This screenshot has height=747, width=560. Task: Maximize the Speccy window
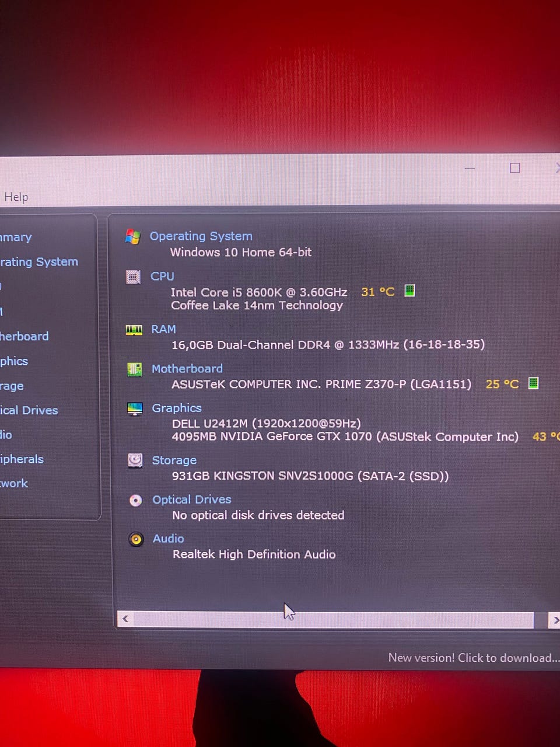point(514,168)
